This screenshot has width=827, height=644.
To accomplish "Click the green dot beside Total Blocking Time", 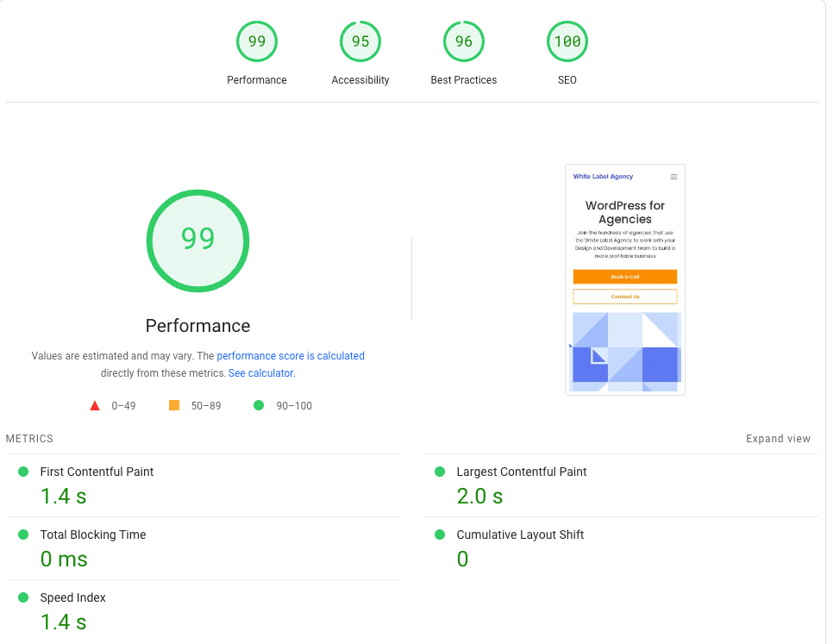I will click(x=23, y=535).
